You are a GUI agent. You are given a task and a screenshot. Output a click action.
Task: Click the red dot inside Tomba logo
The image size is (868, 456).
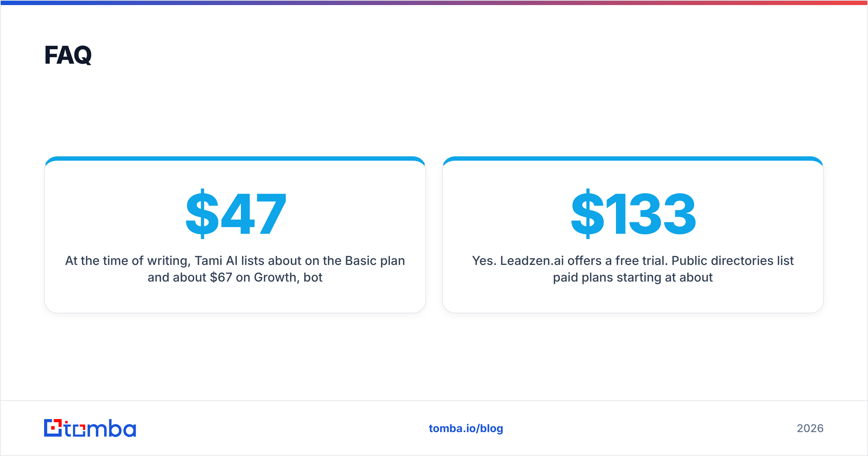click(x=53, y=428)
